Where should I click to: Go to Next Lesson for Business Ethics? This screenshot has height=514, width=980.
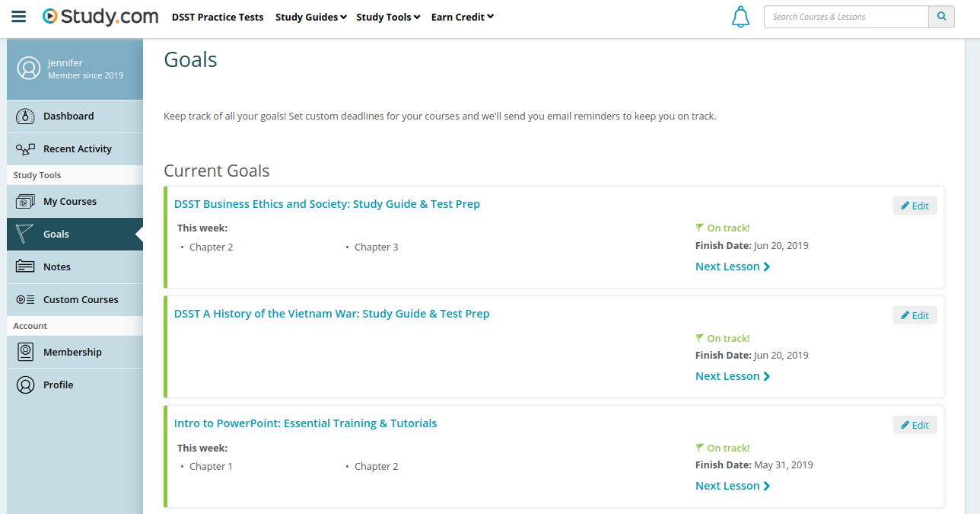pos(733,267)
